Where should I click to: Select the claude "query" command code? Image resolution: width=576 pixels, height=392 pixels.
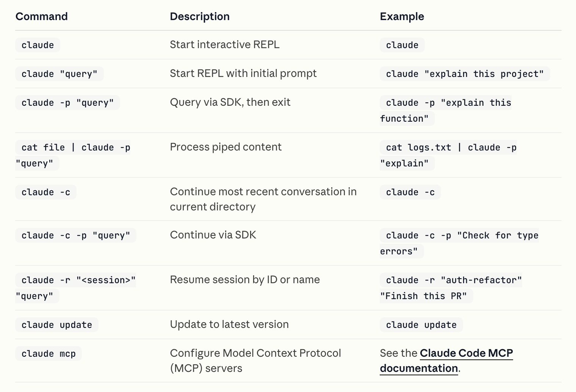point(59,74)
